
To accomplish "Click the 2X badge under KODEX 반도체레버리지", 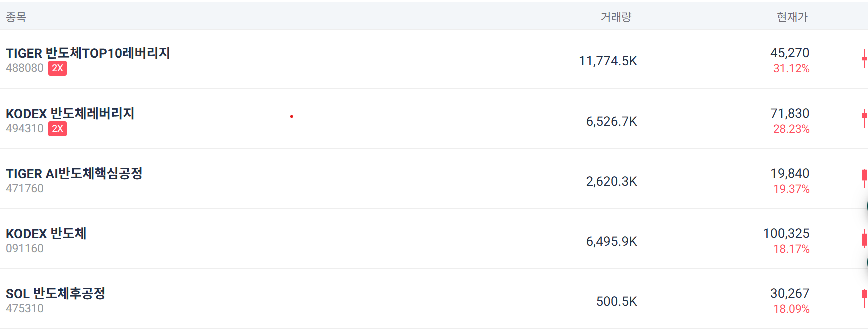I will (58, 129).
